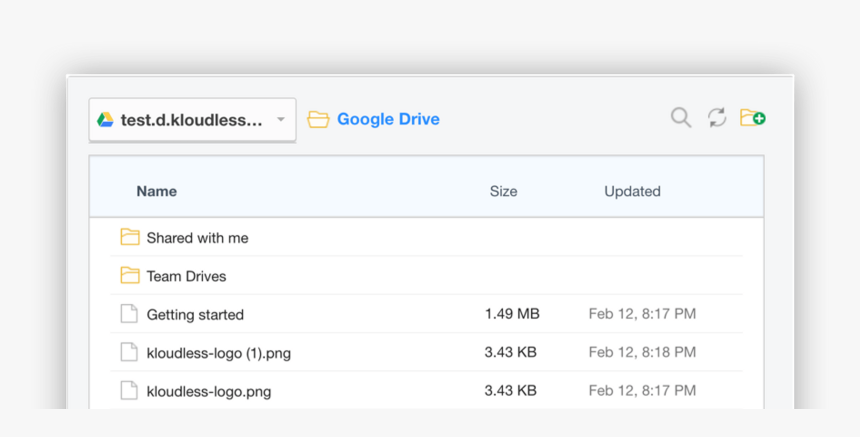Click file icon for kloudless-logo.png
The image size is (860, 437).
129,391
